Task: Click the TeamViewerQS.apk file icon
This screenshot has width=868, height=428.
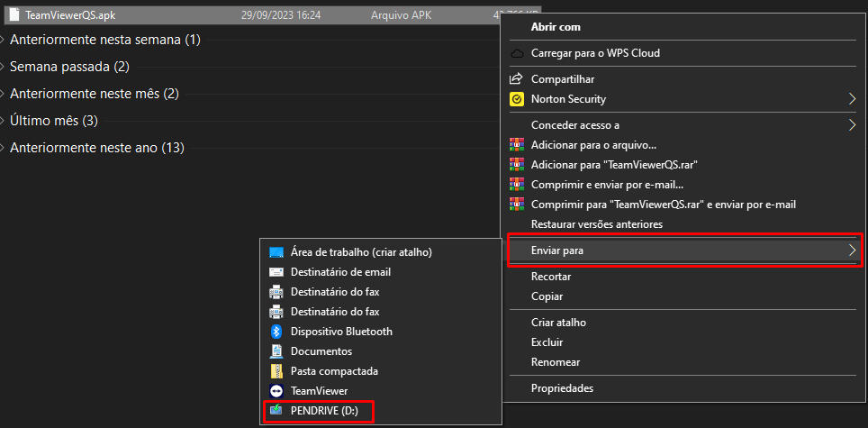Action: [15, 15]
